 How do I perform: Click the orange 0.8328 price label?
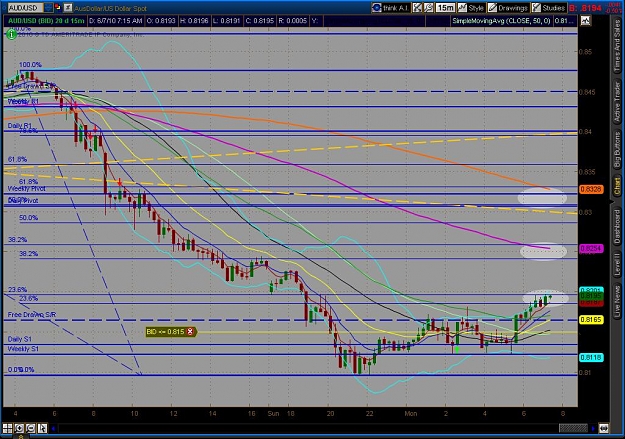click(x=592, y=189)
